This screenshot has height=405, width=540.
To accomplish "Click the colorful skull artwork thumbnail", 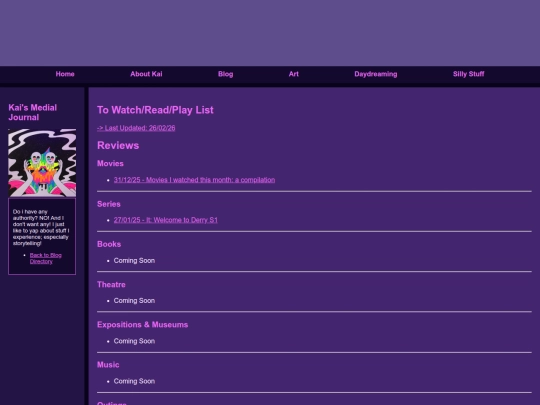I will tap(42, 163).
